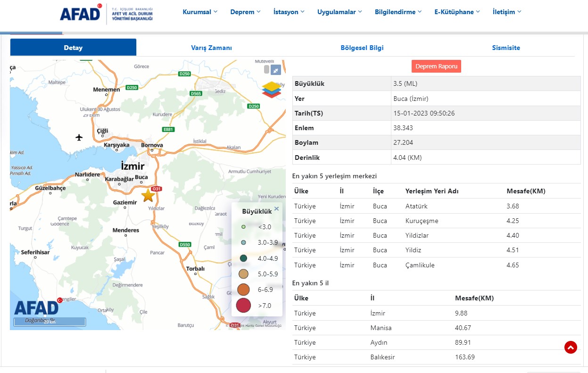
Task: Click the O31 road shield marker near Buca
Action: point(156,189)
